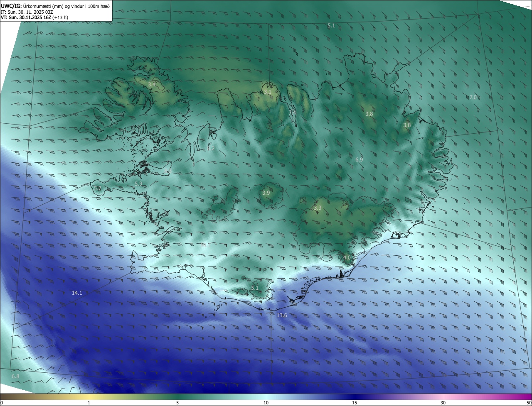
Task: Click the 0 tick label on the color scale
Action: click(x=2, y=403)
